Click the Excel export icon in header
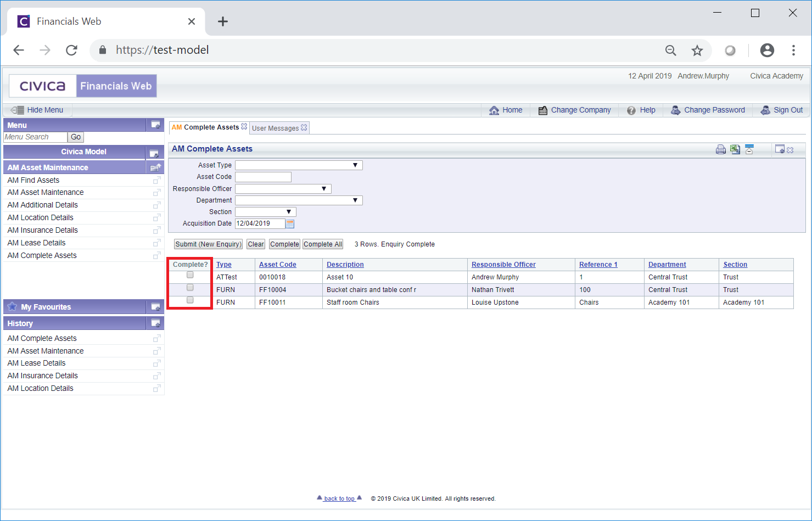Screen dimensions: 812x521 [735, 149]
